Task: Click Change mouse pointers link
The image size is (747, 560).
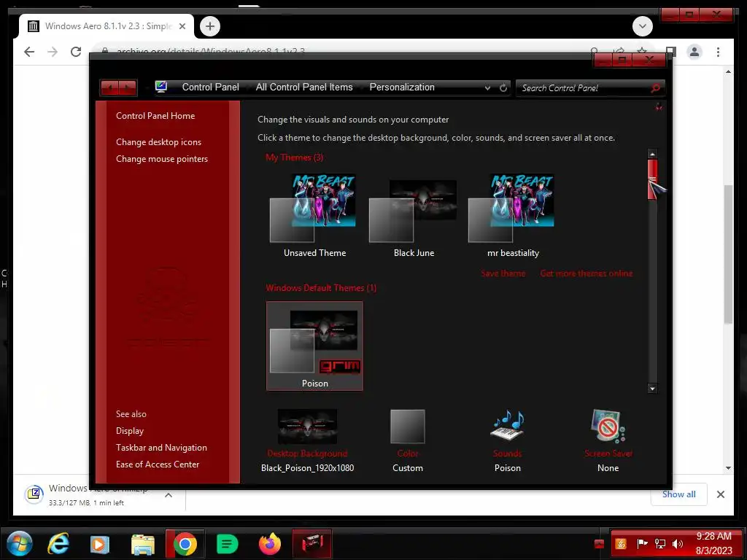Action: [162, 158]
